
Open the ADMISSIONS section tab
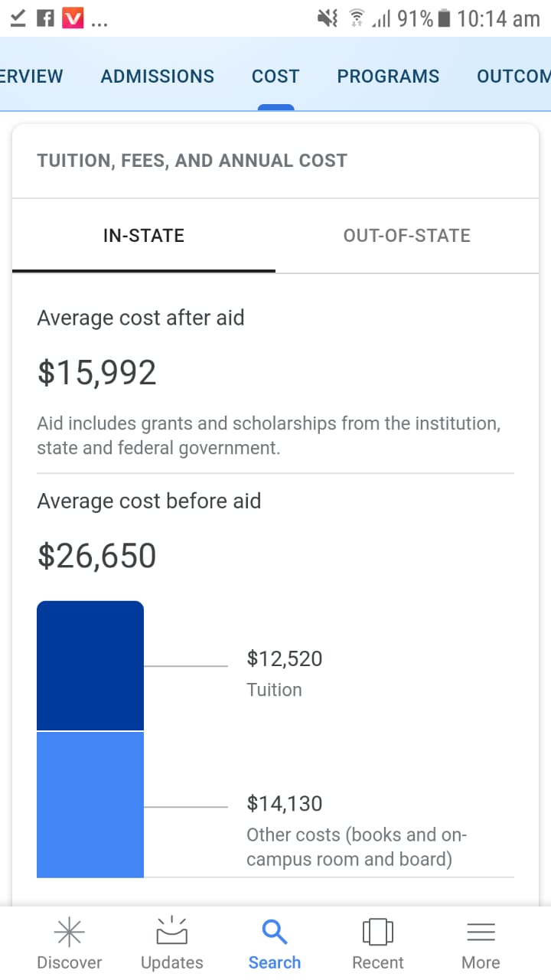[158, 77]
